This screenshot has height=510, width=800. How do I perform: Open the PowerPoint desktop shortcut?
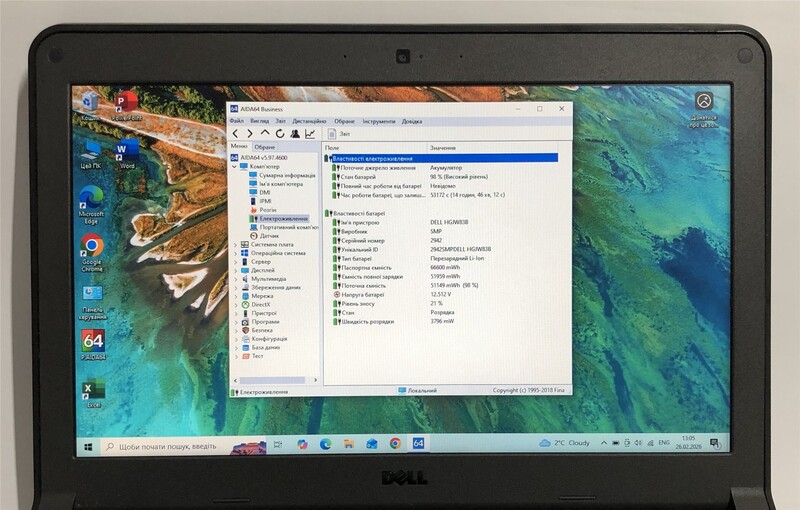click(126, 106)
